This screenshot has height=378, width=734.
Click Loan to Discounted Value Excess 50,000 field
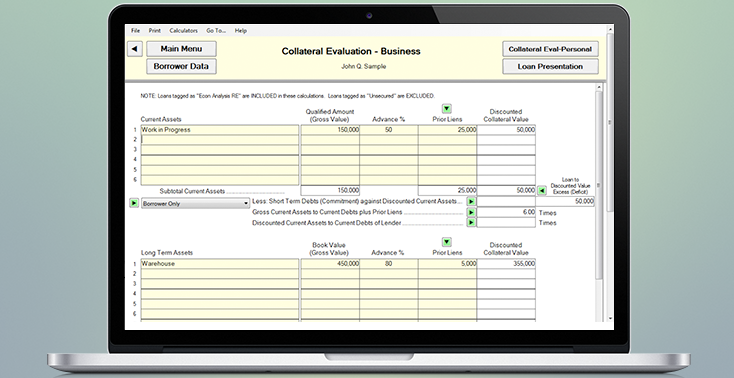(565, 201)
